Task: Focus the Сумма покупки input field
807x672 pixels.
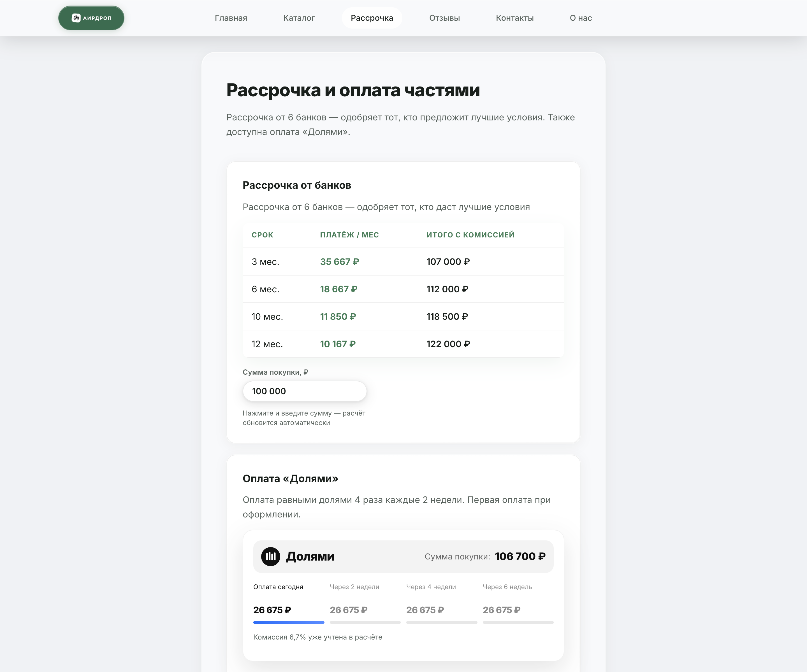Action: [305, 391]
